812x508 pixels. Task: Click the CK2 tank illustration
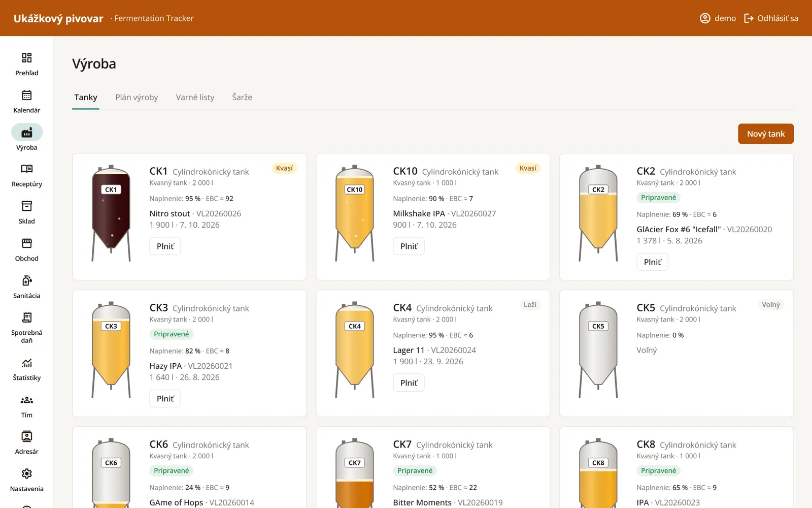coord(598,213)
